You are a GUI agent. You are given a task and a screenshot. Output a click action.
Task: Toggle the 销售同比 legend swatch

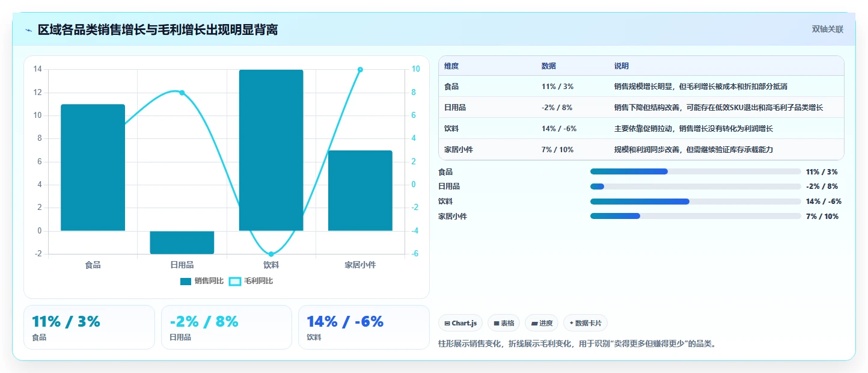pos(186,281)
